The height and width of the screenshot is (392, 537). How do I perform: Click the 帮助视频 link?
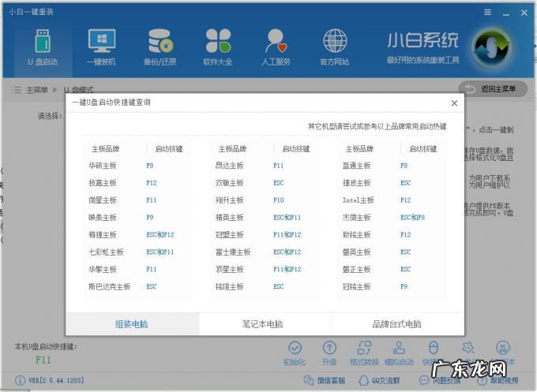click(498, 380)
